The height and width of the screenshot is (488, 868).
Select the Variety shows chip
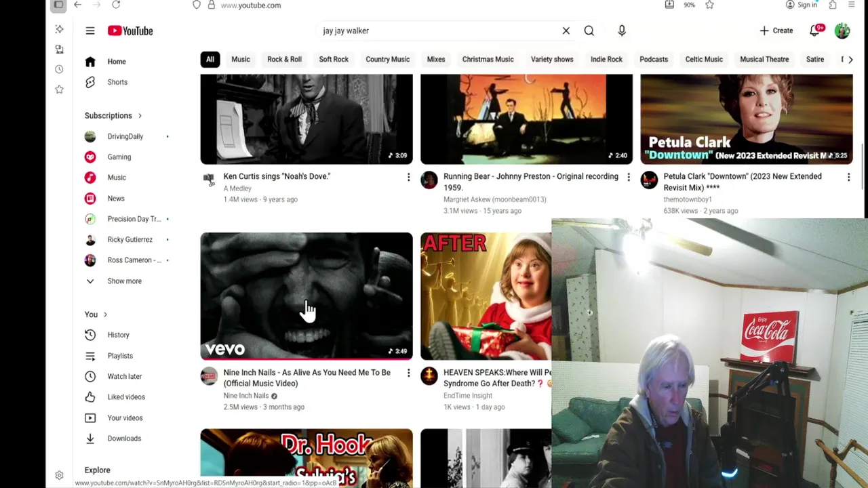pyautogui.click(x=552, y=60)
